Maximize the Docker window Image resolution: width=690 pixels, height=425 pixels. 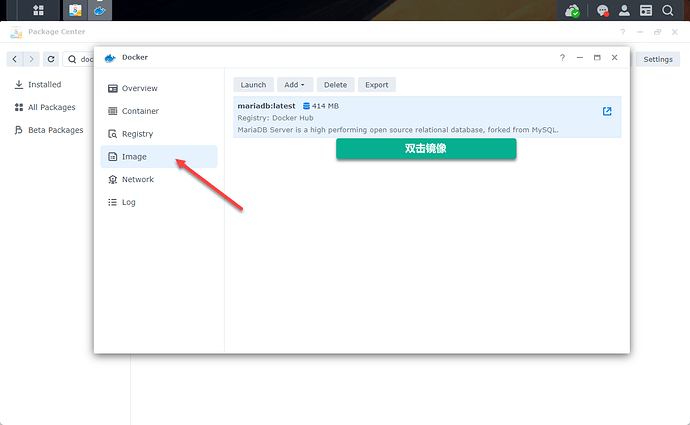tap(597, 58)
